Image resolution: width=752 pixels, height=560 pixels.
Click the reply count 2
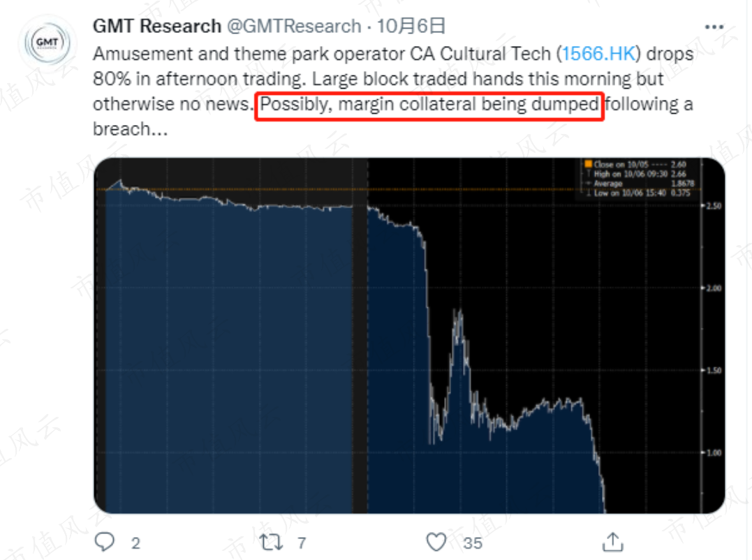135,543
